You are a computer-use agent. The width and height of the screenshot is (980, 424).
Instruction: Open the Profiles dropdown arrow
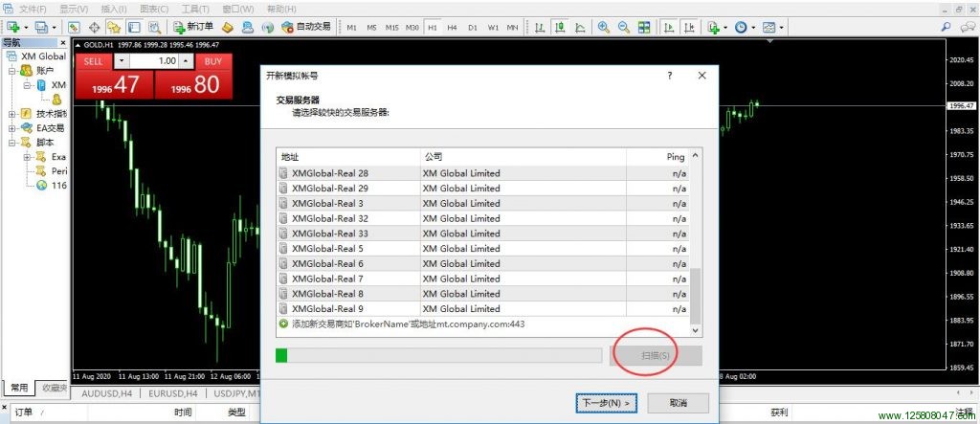point(54,28)
